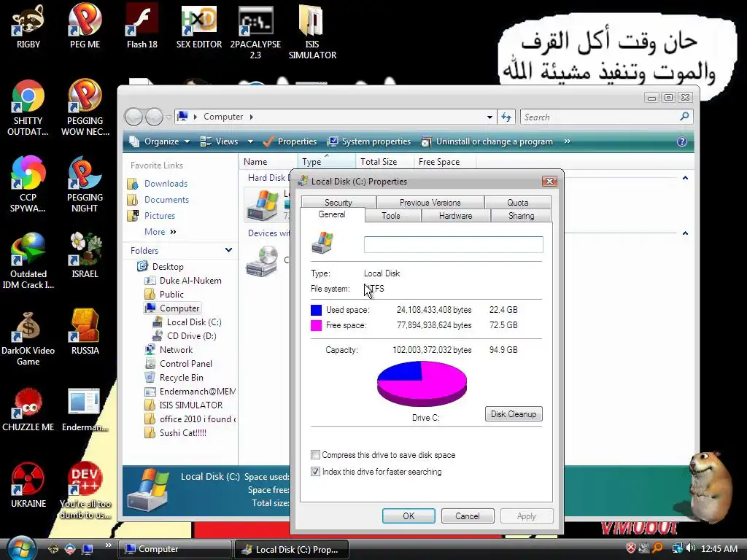Screen dimensions: 747x560
Task: Launch the Flash 18 shortcut
Action: 142,26
